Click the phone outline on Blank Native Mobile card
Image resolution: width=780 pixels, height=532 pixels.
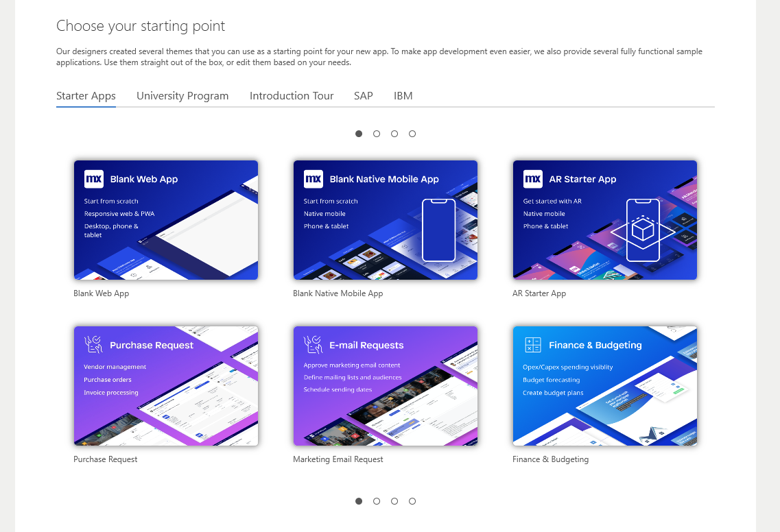[439, 230]
